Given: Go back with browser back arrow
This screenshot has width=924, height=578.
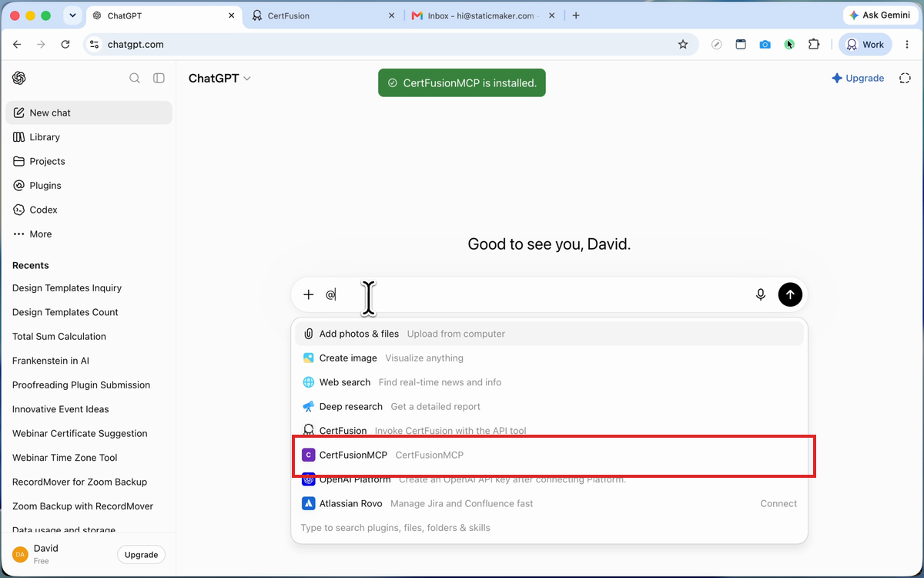Looking at the screenshot, I should point(17,45).
